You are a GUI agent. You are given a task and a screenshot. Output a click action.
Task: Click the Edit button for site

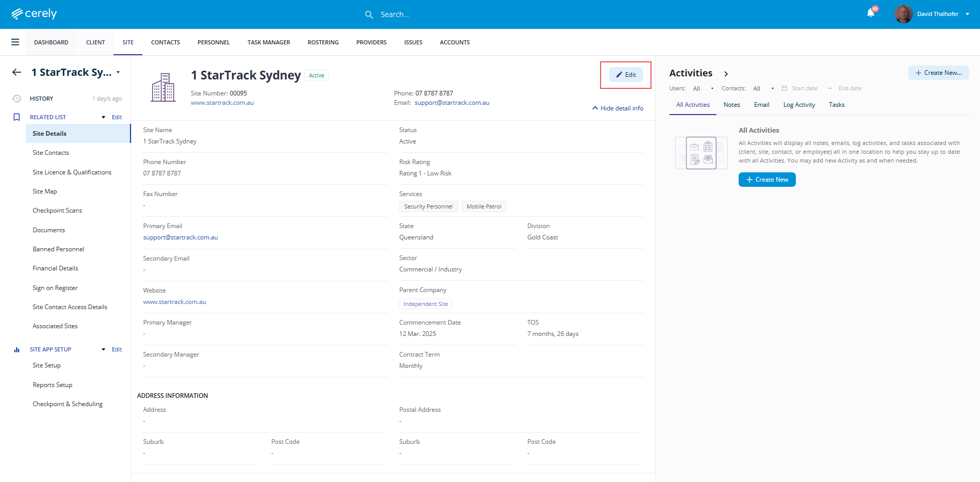[x=626, y=75]
